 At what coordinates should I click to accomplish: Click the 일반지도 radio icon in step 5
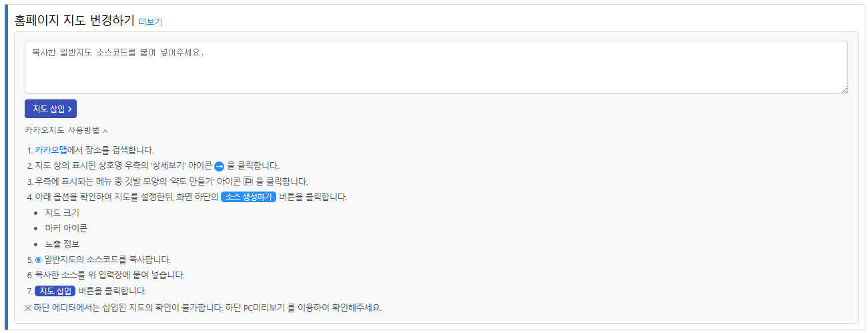tap(38, 260)
